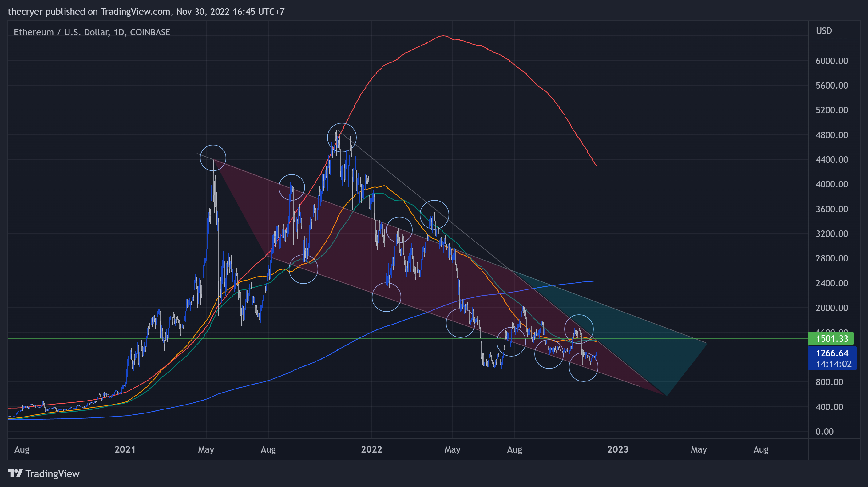Click the countdown timer 14:14:02
The width and height of the screenshot is (868, 487).
[x=833, y=364]
